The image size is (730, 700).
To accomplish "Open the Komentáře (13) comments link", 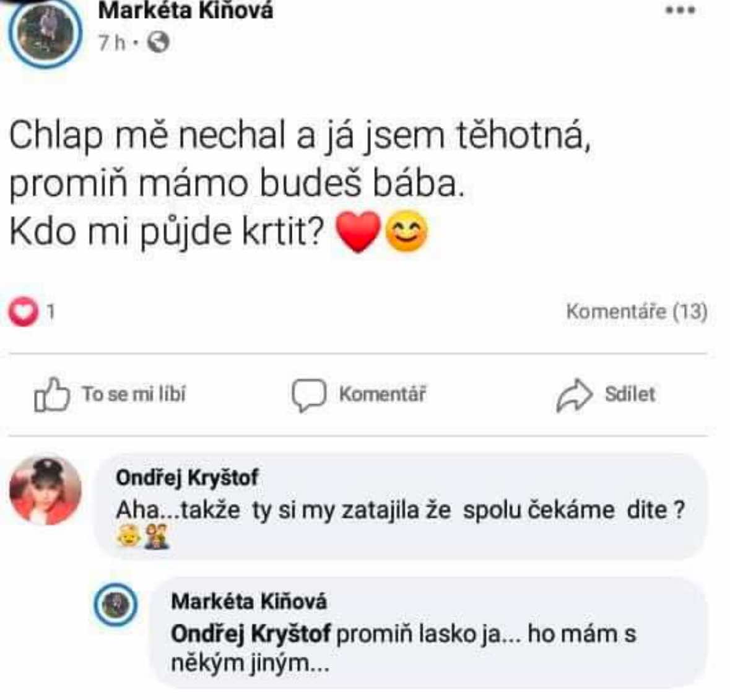I will [x=636, y=311].
